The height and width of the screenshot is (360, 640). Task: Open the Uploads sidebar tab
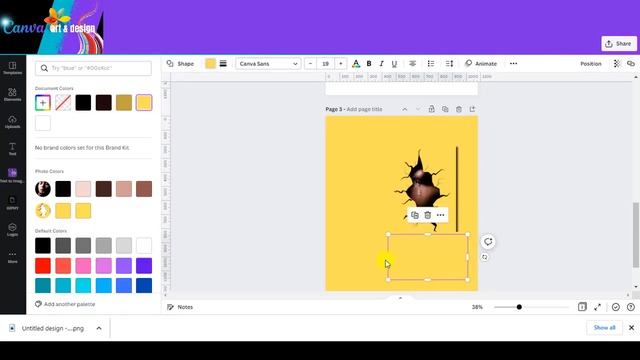pyautogui.click(x=13, y=122)
